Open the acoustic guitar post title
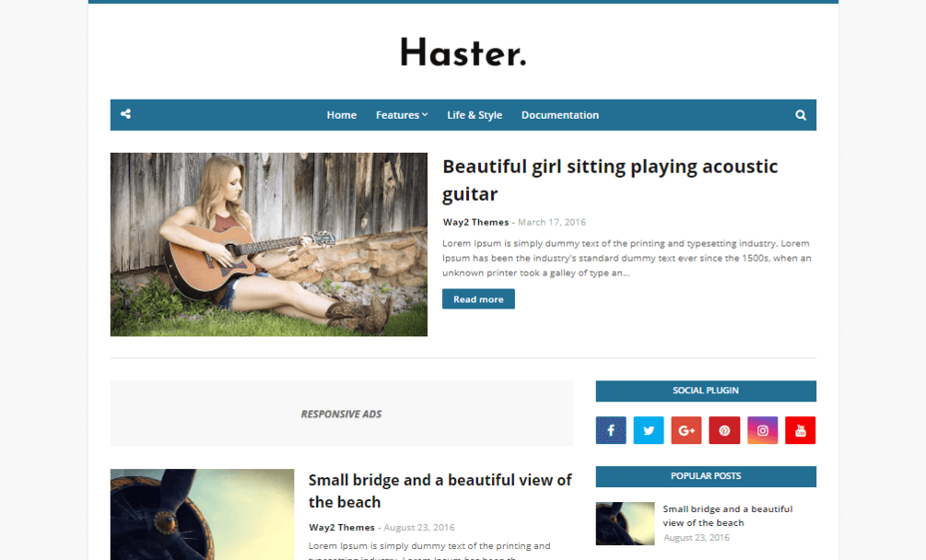 click(610, 180)
